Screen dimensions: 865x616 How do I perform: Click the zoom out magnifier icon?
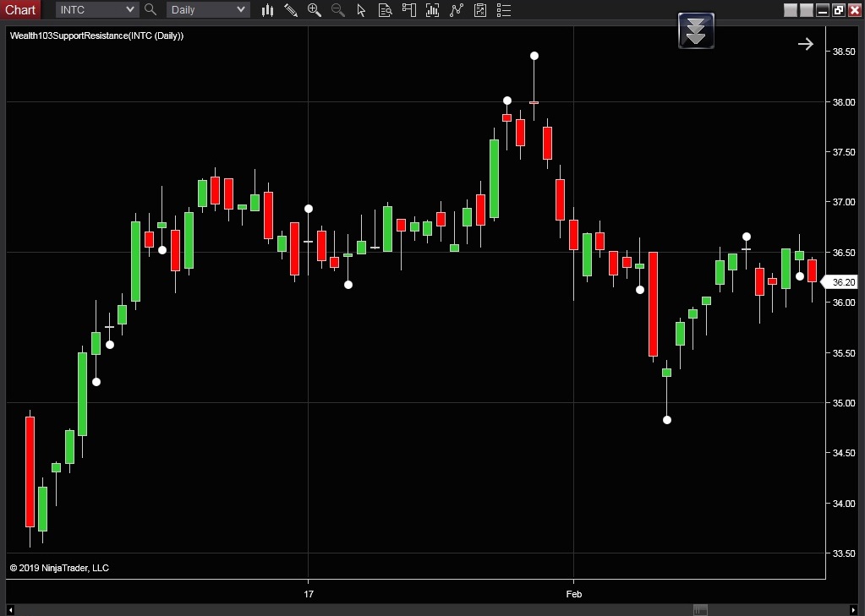(338, 10)
